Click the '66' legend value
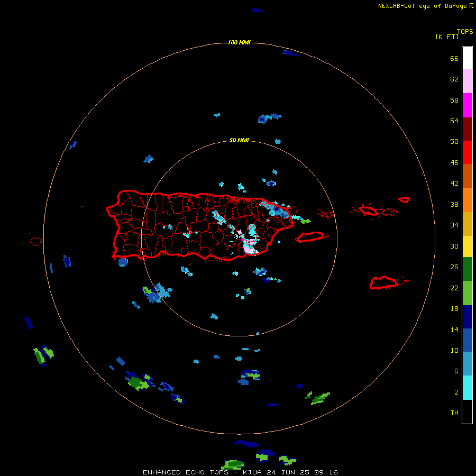Viewport: 476px width, 476px height. tap(454, 59)
